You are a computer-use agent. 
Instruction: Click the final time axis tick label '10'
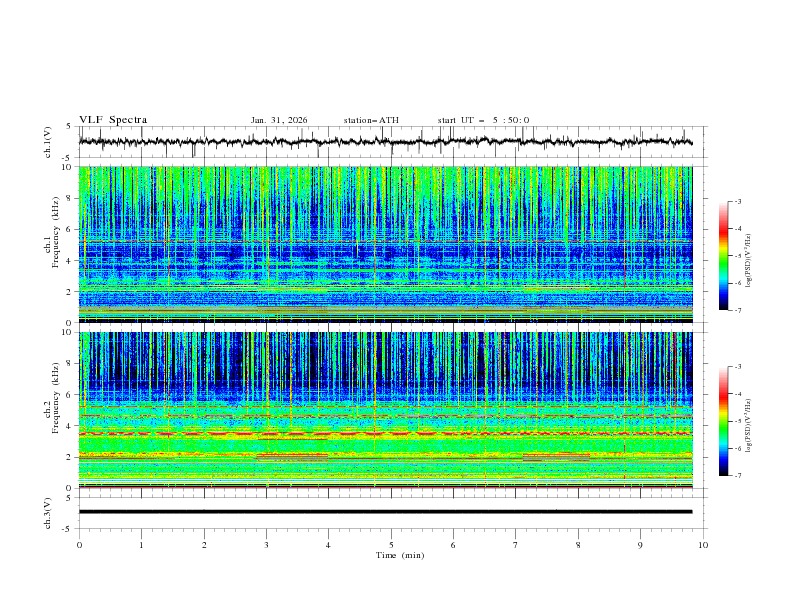pos(703,545)
